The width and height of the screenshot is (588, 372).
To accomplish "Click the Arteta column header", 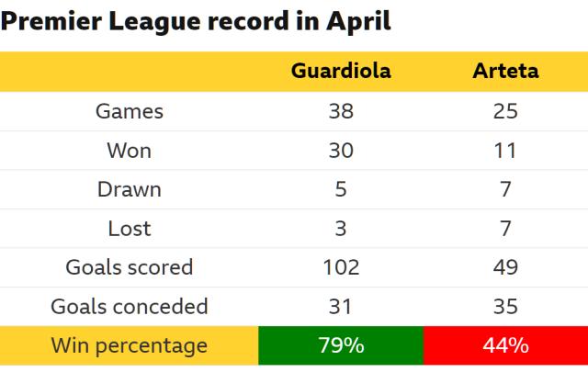I will (505, 72).
